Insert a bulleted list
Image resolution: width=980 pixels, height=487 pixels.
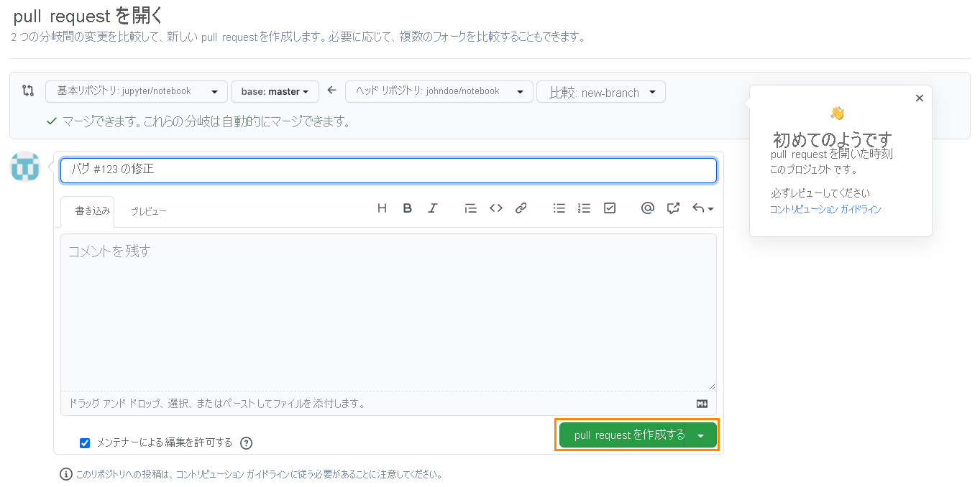[559, 208]
